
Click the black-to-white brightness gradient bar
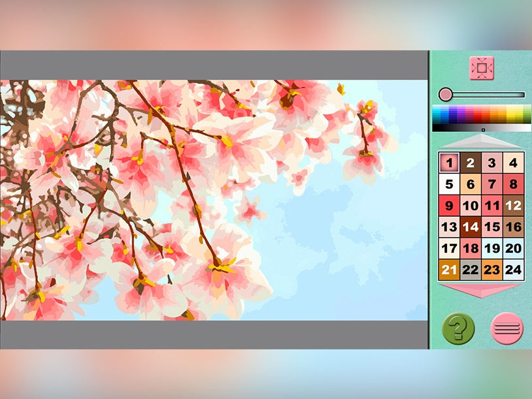click(x=482, y=128)
